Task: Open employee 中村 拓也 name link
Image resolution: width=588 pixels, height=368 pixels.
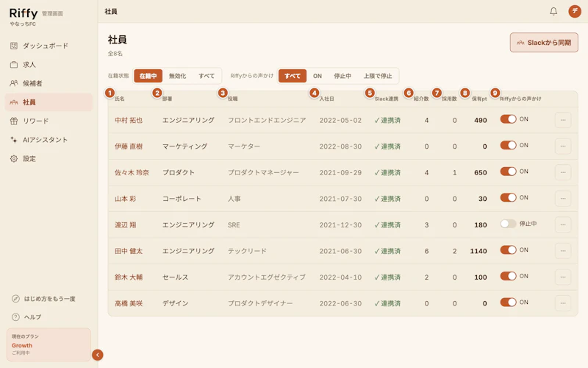Action: point(129,120)
